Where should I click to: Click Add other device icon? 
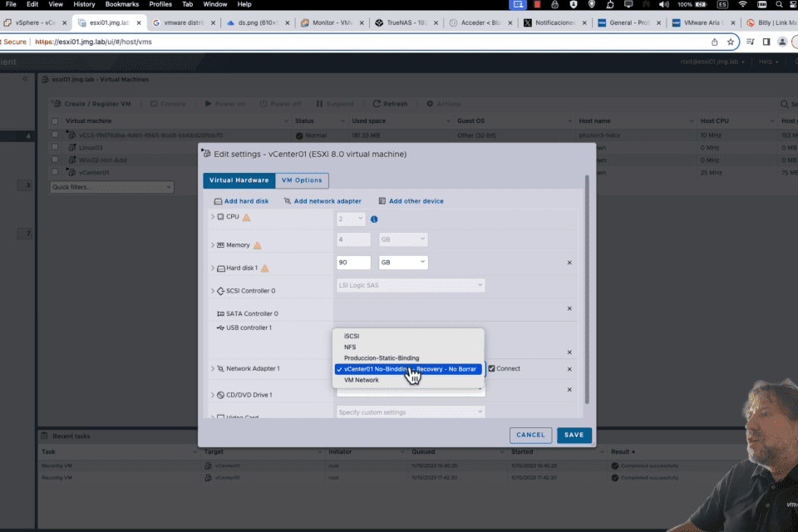click(x=382, y=201)
